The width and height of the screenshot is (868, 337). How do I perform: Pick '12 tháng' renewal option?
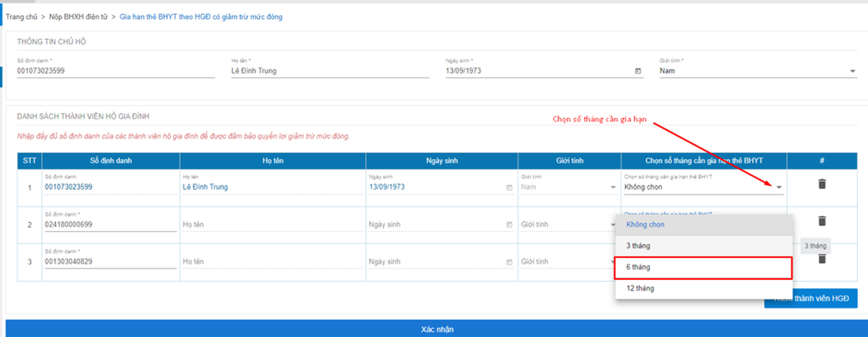(703, 288)
